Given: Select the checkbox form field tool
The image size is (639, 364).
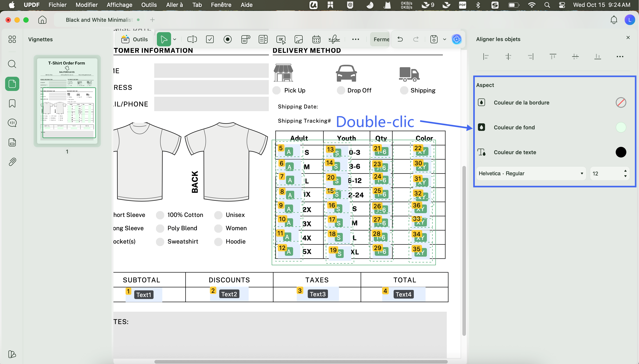Looking at the screenshot, I should tap(210, 39).
